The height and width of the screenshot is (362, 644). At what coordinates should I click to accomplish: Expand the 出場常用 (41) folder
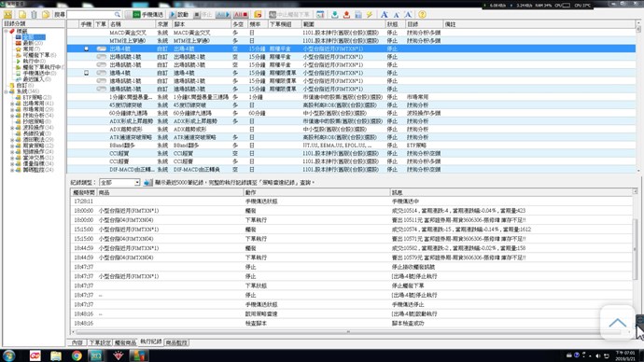coord(12,104)
